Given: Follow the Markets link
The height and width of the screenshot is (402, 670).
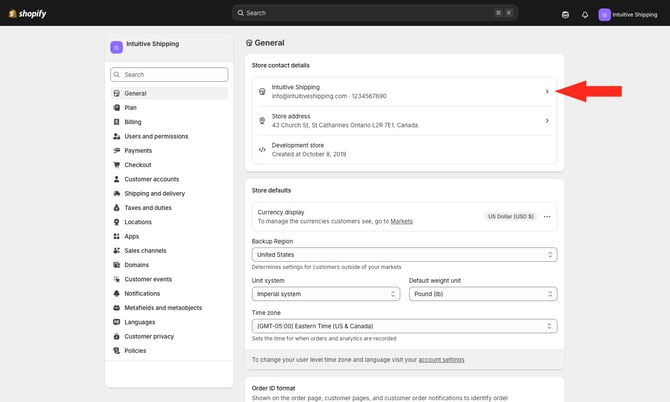Looking at the screenshot, I should click(x=402, y=221).
